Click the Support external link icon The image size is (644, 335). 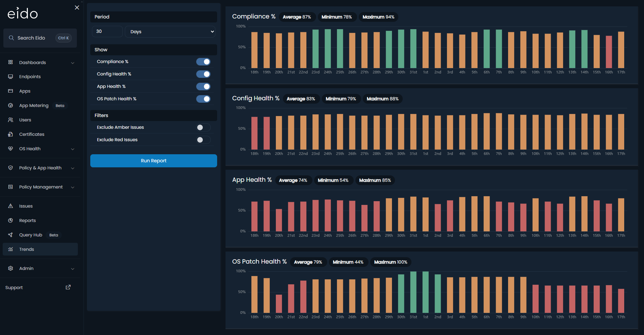pos(68,287)
